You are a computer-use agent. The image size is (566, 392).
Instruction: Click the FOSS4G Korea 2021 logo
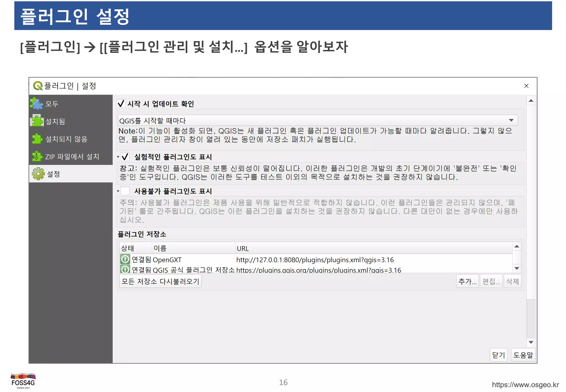(x=23, y=381)
